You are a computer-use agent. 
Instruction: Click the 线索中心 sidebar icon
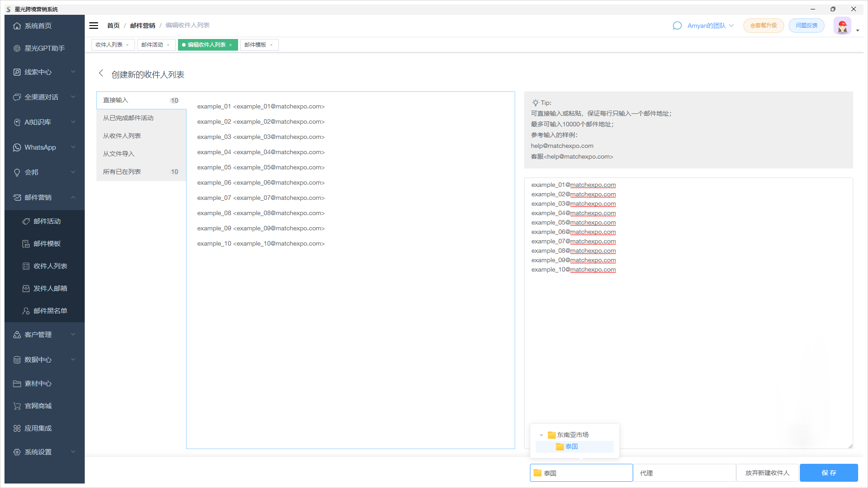click(x=17, y=72)
